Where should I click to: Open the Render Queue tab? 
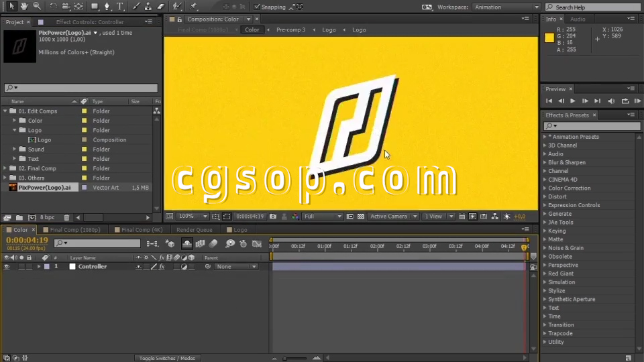tap(195, 230)
